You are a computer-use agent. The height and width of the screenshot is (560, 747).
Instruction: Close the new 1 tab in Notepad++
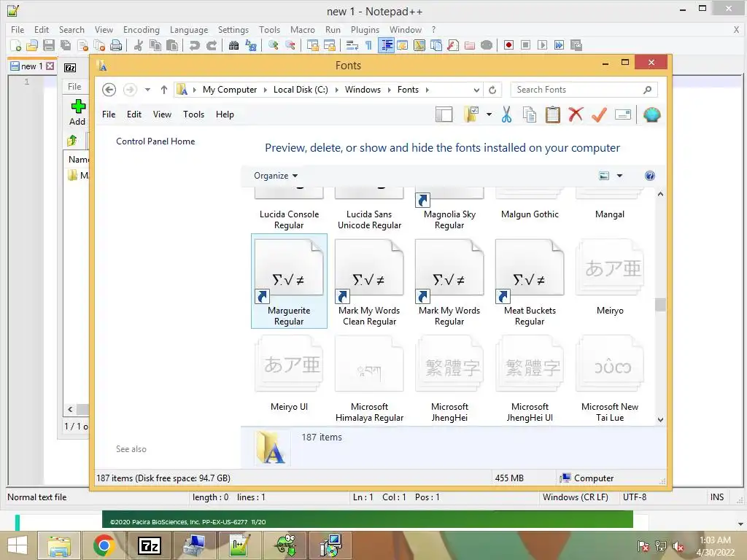pos(50,66)
